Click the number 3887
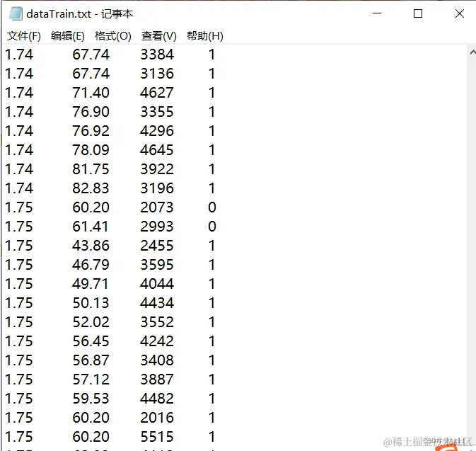Viewport: 476px width, 451px height. coord(157,379)
